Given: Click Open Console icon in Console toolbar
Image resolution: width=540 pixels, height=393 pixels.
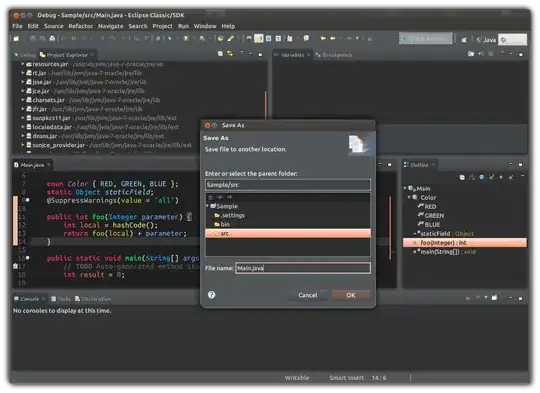Looking at the screenshot, I should (x=494, y=298).
